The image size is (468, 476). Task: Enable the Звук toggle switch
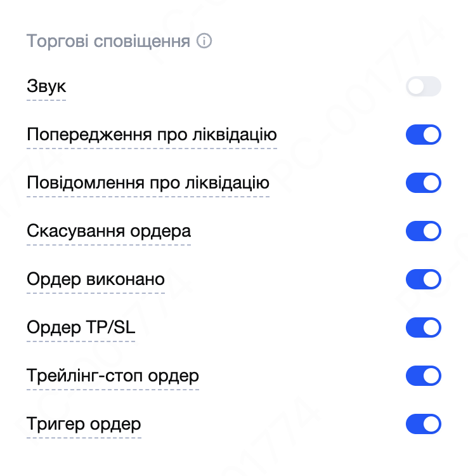tap(423, 87)
